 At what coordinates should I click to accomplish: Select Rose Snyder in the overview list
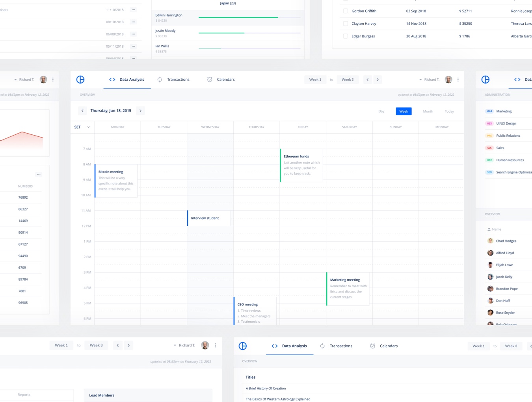pos(505,313)
